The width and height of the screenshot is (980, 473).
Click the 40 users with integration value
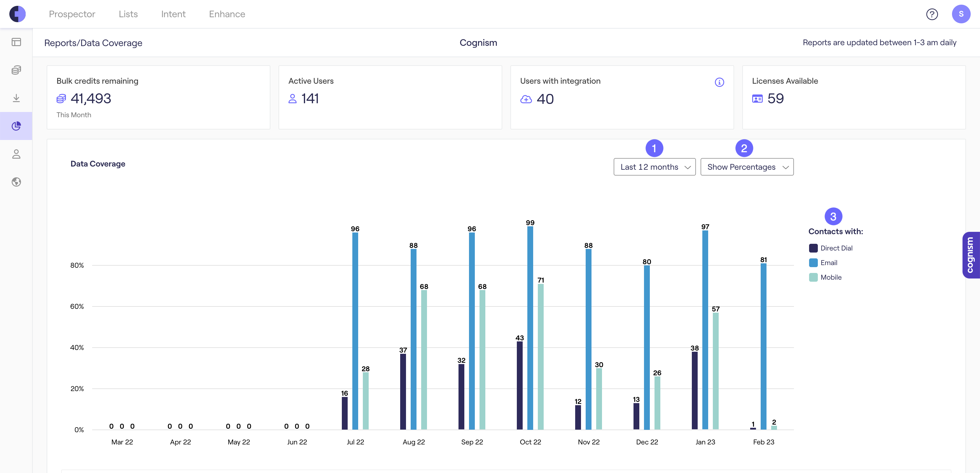545,99
